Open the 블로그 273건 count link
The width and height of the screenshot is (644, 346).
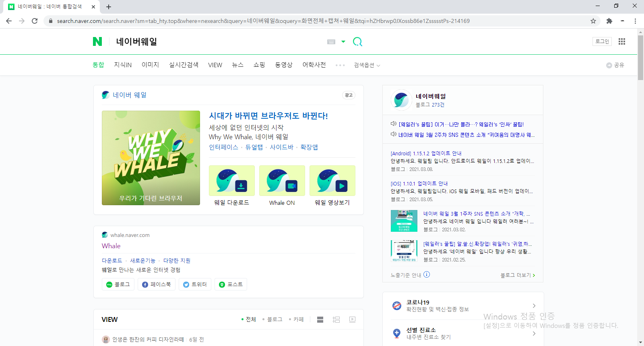[430, 105]
